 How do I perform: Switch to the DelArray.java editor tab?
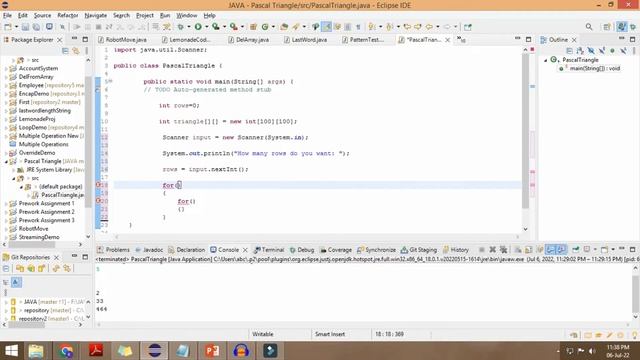pos(249,40)
